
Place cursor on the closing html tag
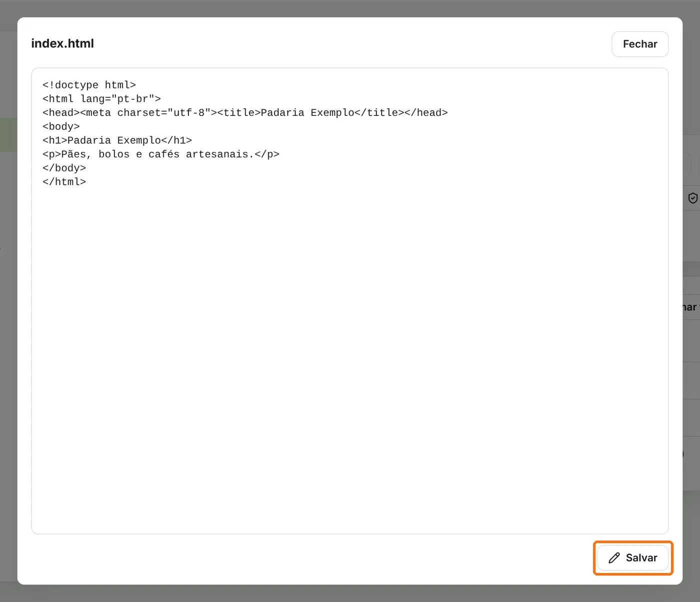click(x=64, y=182)
